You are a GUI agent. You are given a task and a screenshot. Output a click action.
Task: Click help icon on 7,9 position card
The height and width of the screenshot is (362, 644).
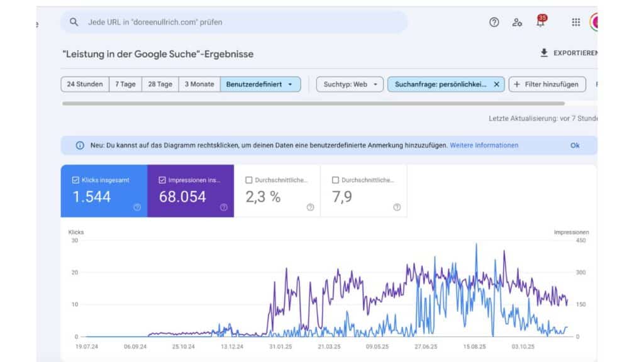point(397,207)
